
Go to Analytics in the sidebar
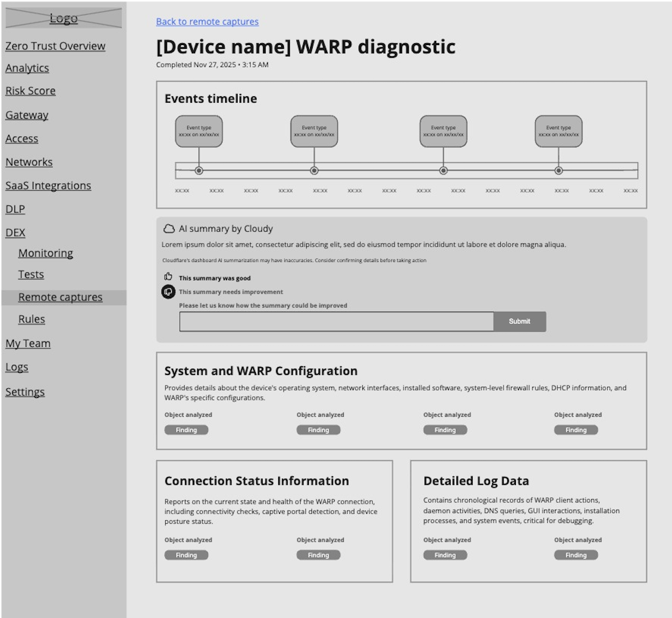click(27, 68)
